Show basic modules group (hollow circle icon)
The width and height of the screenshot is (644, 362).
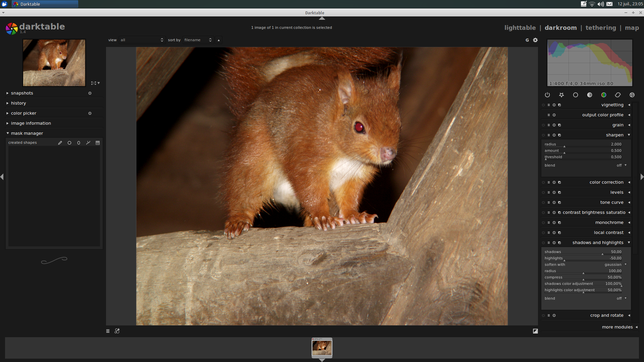point(576,95)
